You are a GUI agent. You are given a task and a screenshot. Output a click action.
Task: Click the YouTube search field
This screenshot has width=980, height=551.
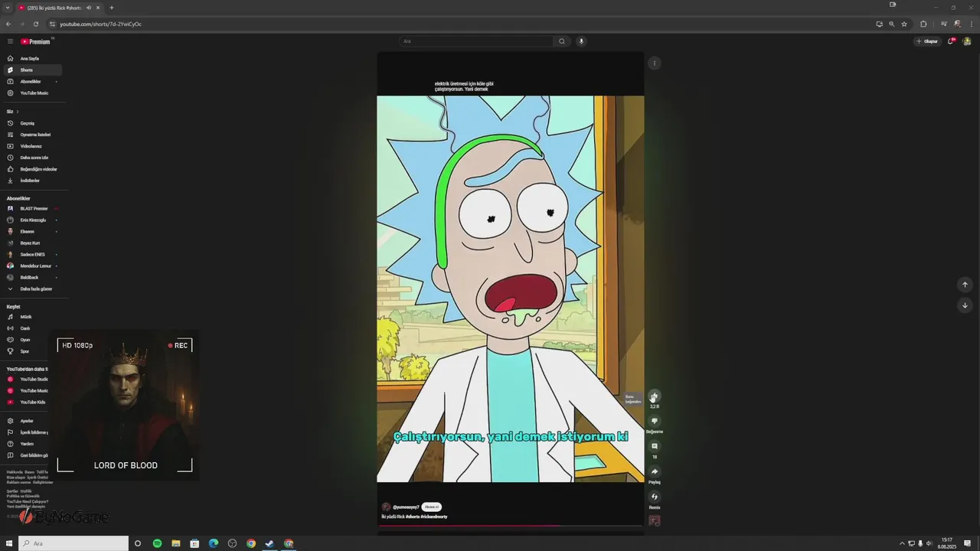(476, 41)
